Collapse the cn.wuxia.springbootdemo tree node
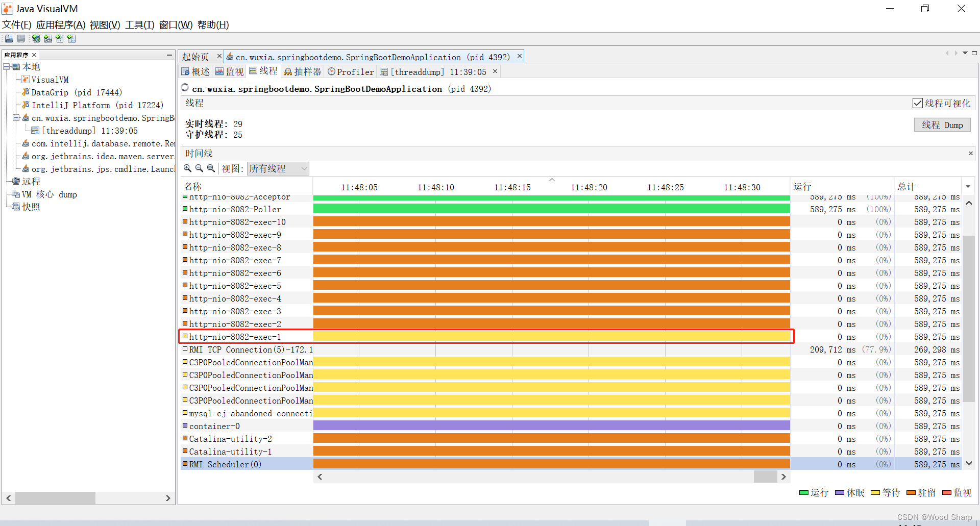The height and width of the screenshot is (526, 980). tap(16, 118)
